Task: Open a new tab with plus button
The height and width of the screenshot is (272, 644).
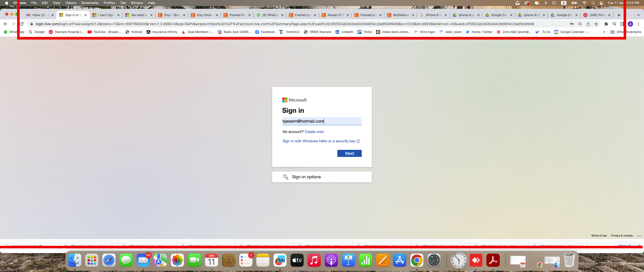Action: pos(619,15)
